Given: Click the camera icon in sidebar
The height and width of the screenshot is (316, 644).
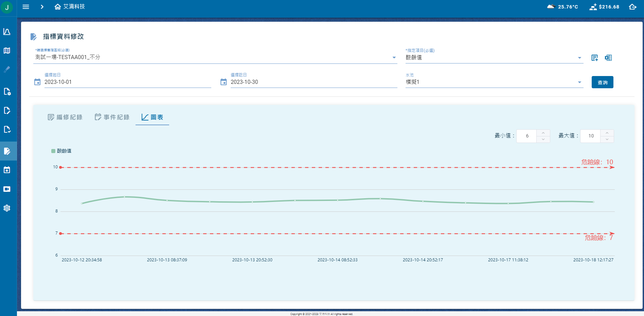Looking at the screenshot, I should tap(7, 189).
